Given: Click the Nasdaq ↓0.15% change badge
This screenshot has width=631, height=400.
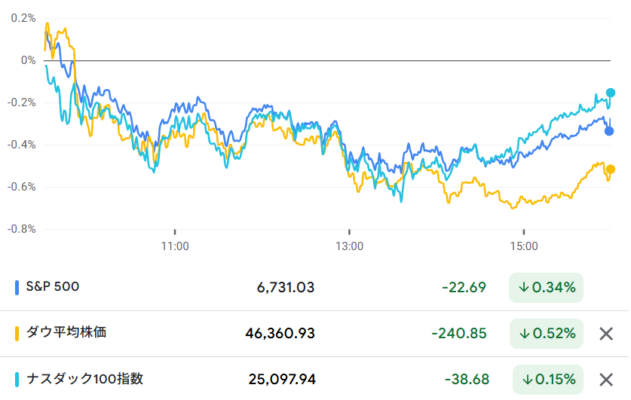Looking at the screenshot, I should point(546,380).
